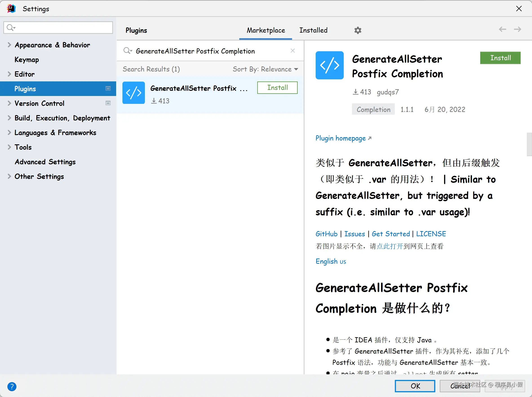The image size is (532, 397).
Task: Open the Sort By Relevance dropdown
Action: point(265,69)
